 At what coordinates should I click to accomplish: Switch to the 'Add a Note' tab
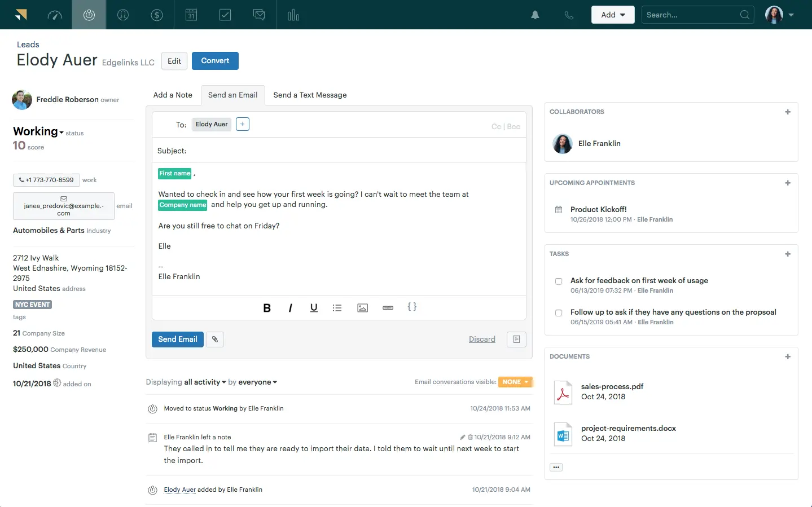point(172,95)
